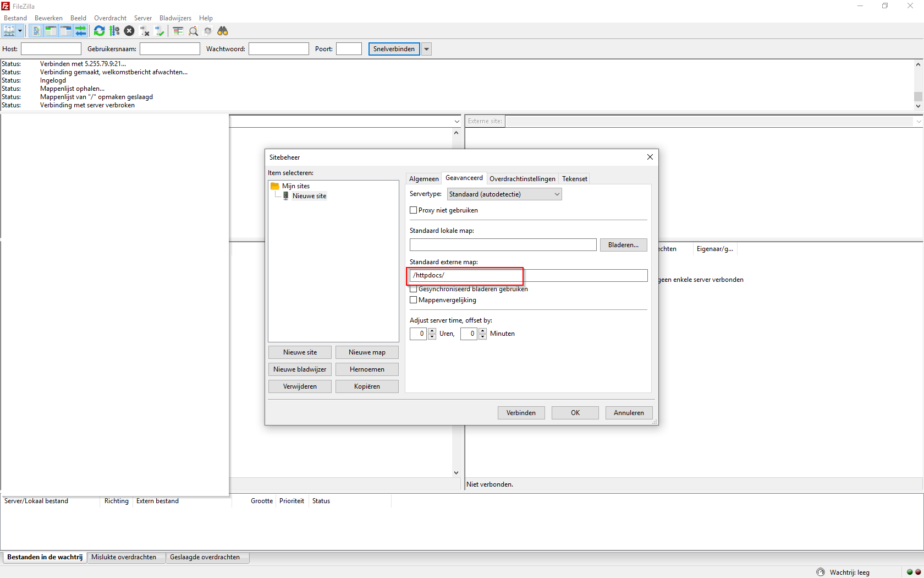Viewport: 924px width, 578px height.
Task: Click the Verbinden button
Action: (521, 413)
